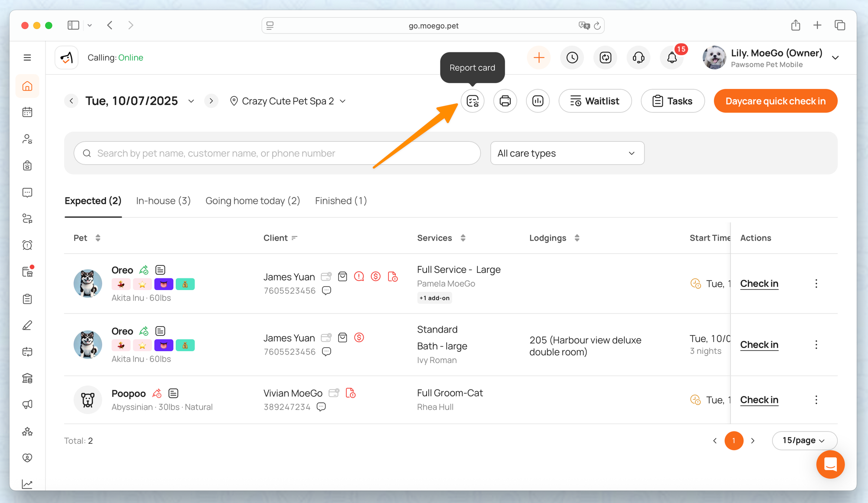
Task: Open the clock icon in top bar
Action: [x=572, y=58]
